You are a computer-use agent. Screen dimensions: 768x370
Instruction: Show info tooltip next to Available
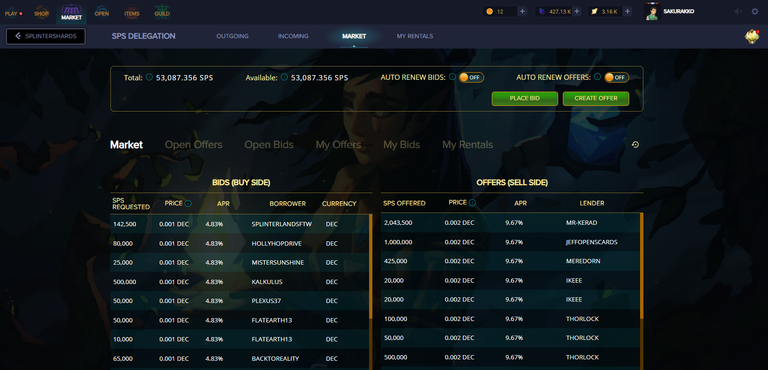[x=284, y=77]
